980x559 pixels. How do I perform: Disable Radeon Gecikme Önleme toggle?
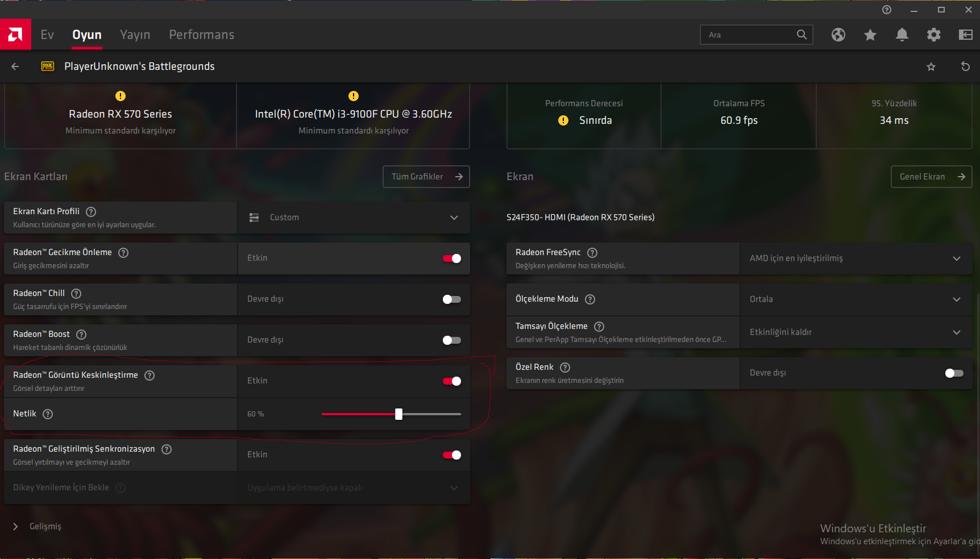pyautogui.click(x=452, y=258)
